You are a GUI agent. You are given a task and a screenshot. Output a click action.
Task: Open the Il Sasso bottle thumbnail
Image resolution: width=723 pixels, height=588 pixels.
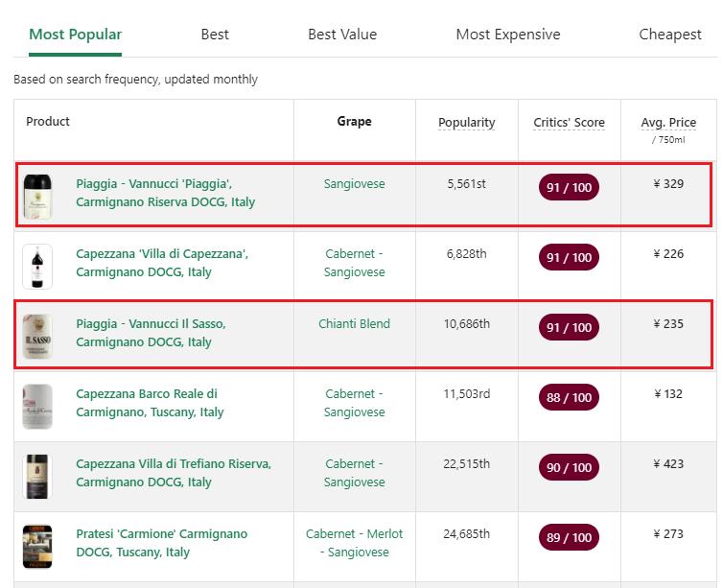coord(37,336)
